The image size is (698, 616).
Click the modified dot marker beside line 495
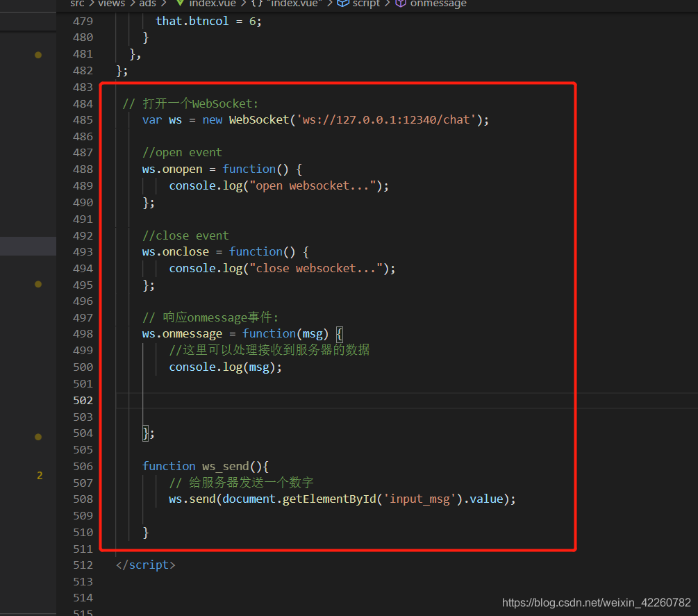[x=38, y=285]
